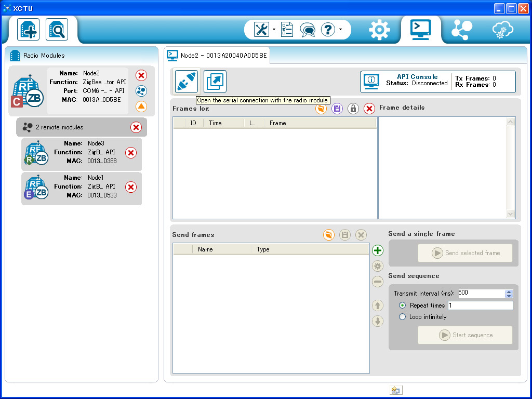Screen dimensions: 532x399
Task: Edit selected frame gear icon
Action: [x=378, y=266]
